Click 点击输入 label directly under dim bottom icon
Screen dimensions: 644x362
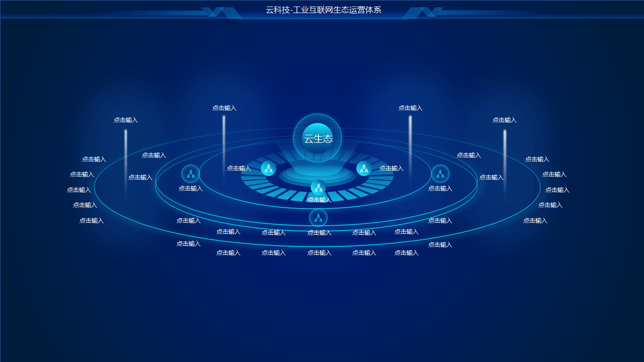coord(319,233)
